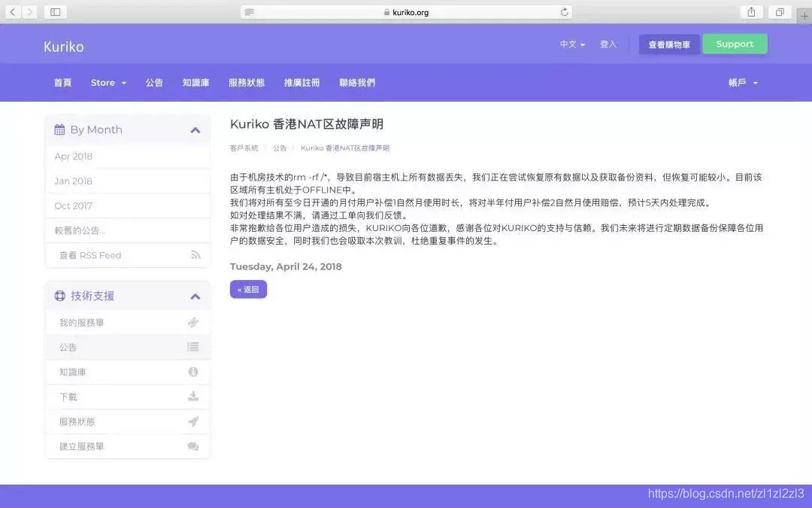Click the Kuriko 香港NAT区故障声明 heading

coord(307,124)
